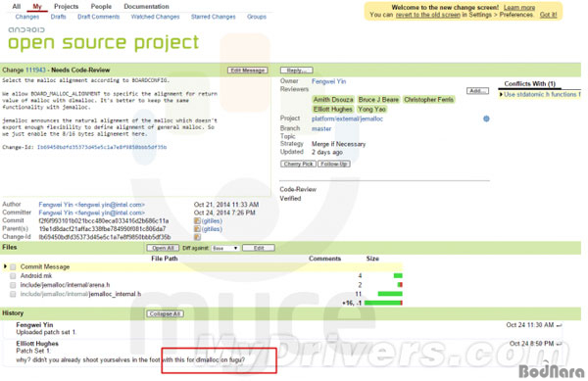
Task: Open the Diff against Base dropdown
Action: coord(225,248)
